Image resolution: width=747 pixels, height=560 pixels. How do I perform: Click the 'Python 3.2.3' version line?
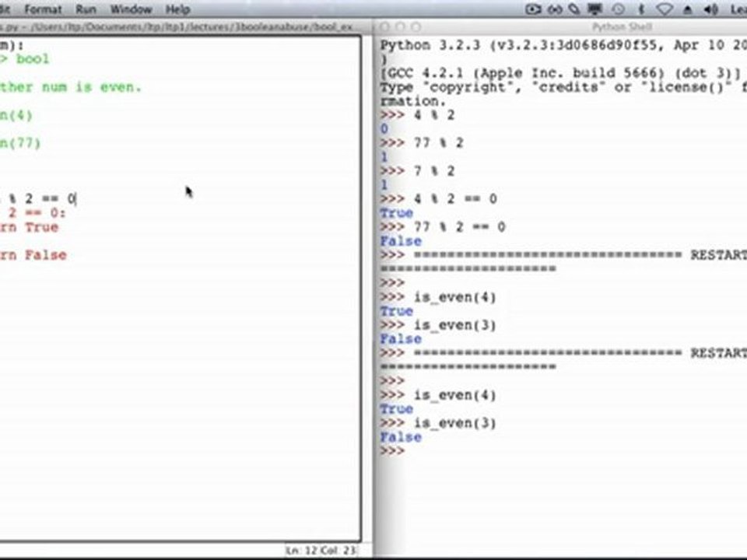(563, 45)
